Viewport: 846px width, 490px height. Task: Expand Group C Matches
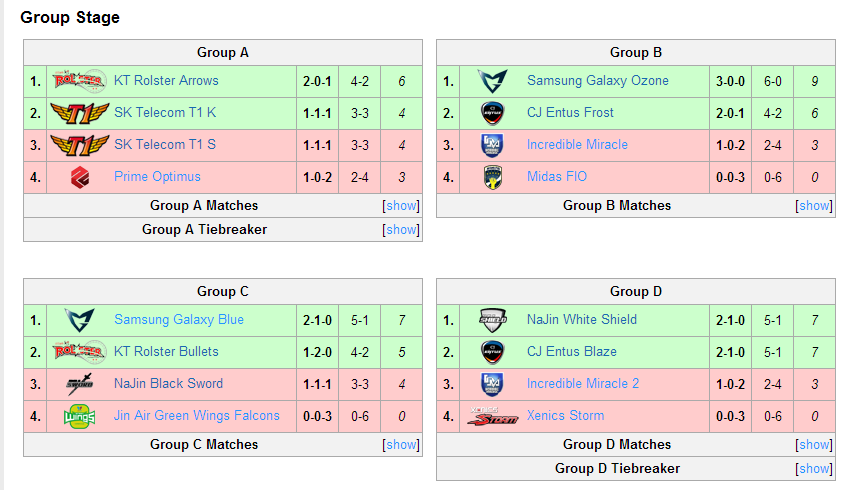tap(401, 445)
